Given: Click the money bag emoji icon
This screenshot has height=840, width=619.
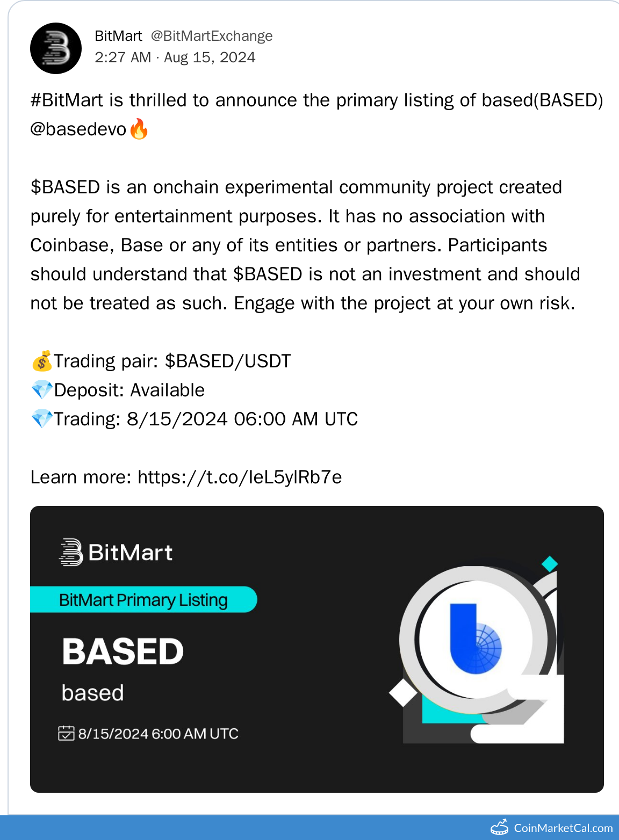Looking at the screenshot, I should 42,361.
